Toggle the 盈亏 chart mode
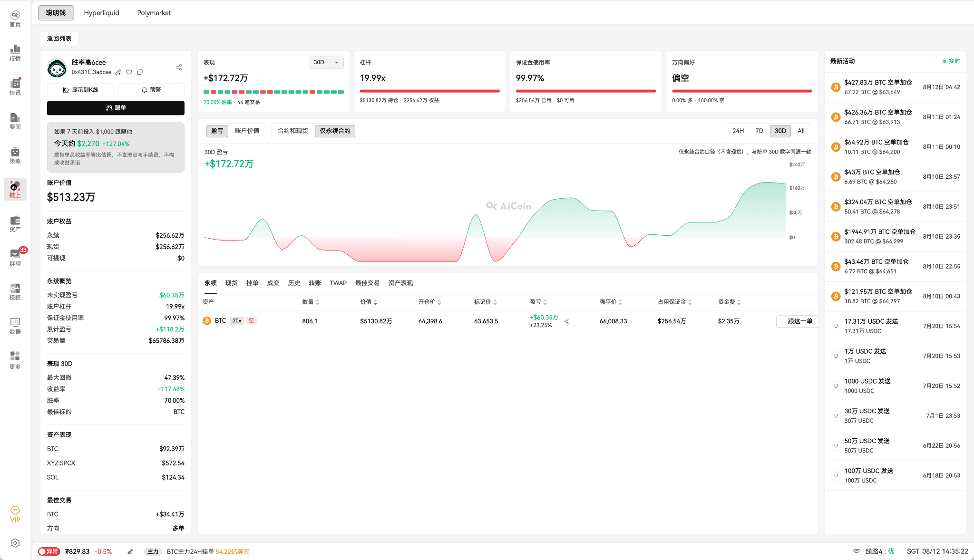 point(217,131)
